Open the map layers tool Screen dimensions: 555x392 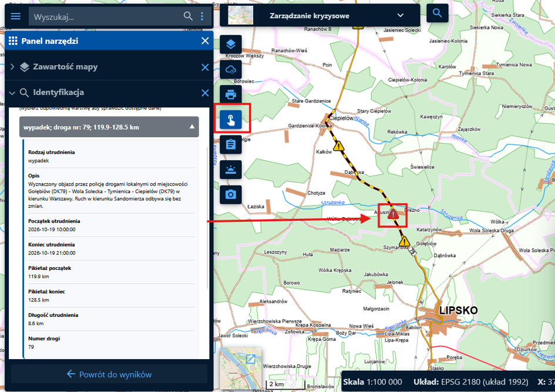pos(231,44)
